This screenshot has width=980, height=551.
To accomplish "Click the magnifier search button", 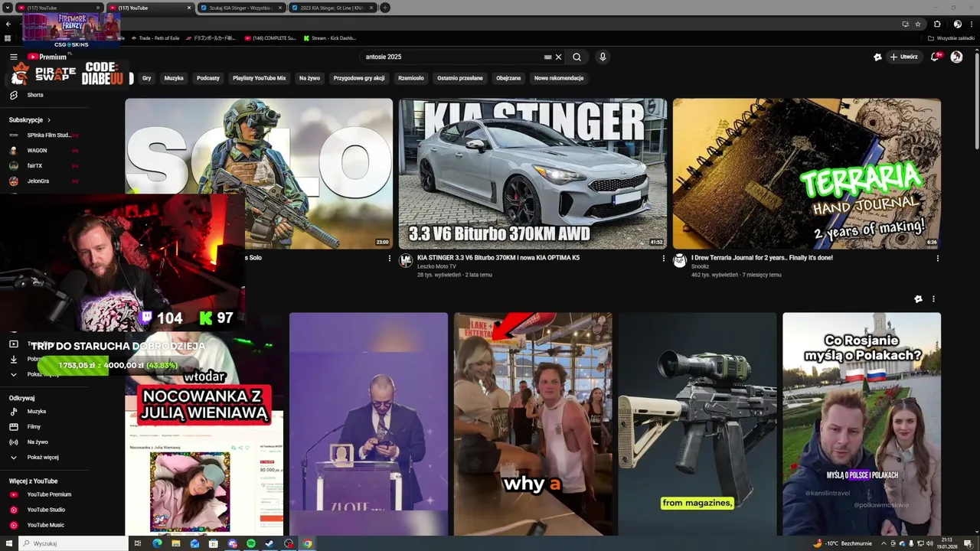I will coord(577,57).
